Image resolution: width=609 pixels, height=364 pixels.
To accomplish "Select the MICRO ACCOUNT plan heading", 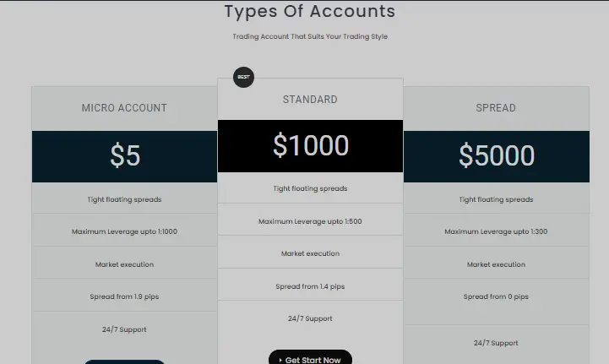I will click(x=124, y=108).
